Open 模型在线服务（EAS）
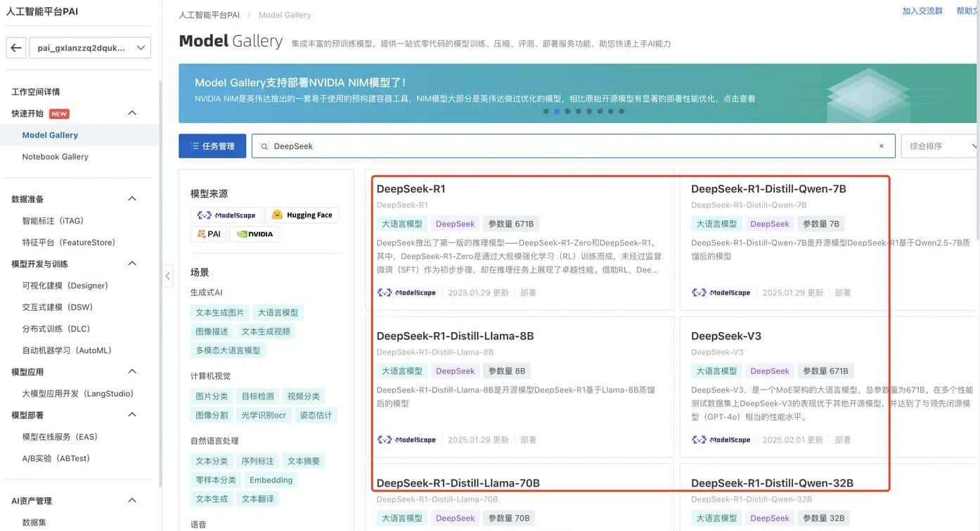This screenshot has width=980, height=531. [60, 437]
